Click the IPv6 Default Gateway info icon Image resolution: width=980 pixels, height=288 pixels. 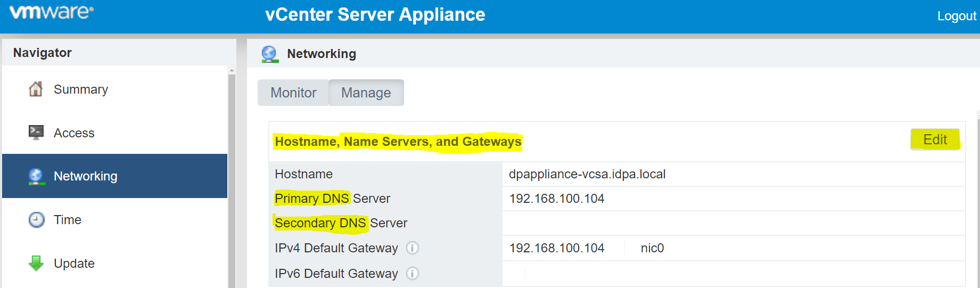tap(413, 274)
